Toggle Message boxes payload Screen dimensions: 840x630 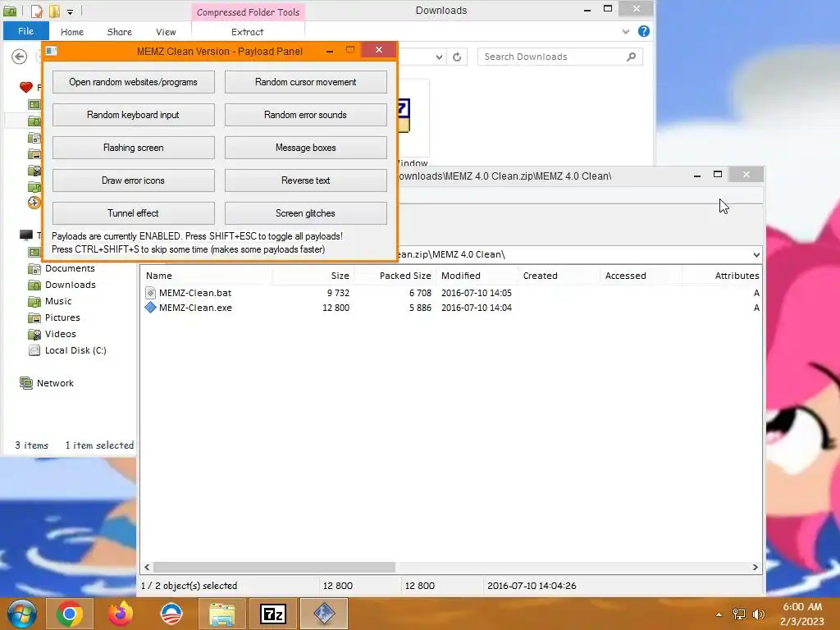pyautogui.click(x=305, y=148)
